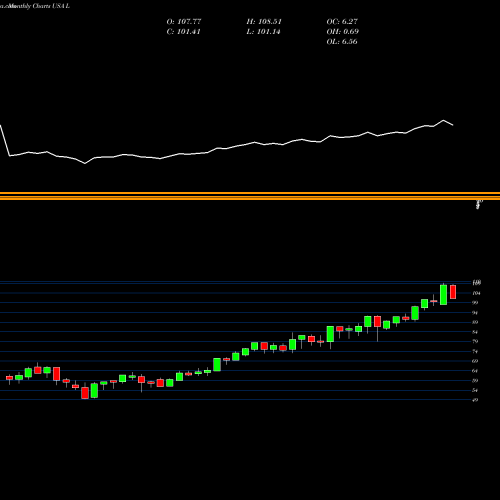This screenshot has width=500, height=500.
Task: Click the 'OC: 6.27' reading
Action: 342,22
